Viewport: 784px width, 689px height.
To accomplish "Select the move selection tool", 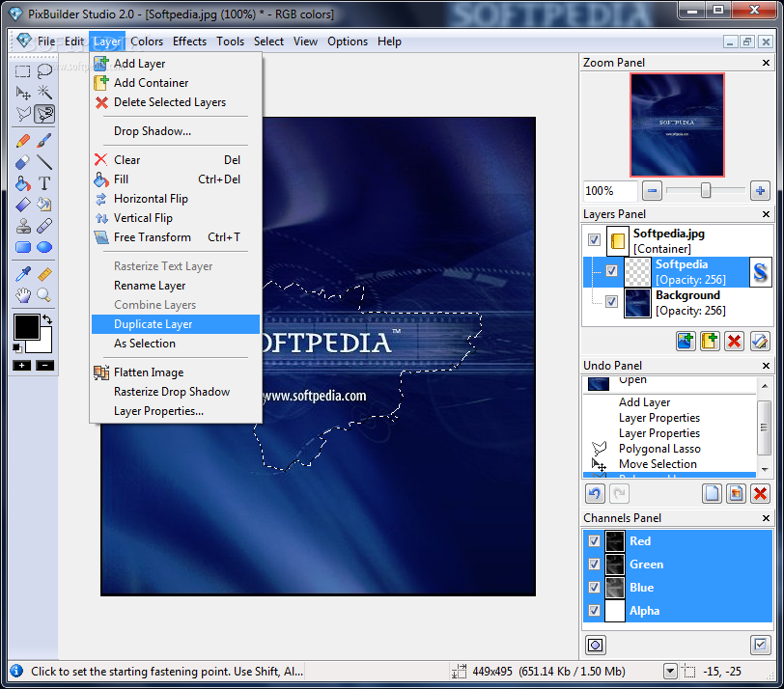I will coord(22,93).
